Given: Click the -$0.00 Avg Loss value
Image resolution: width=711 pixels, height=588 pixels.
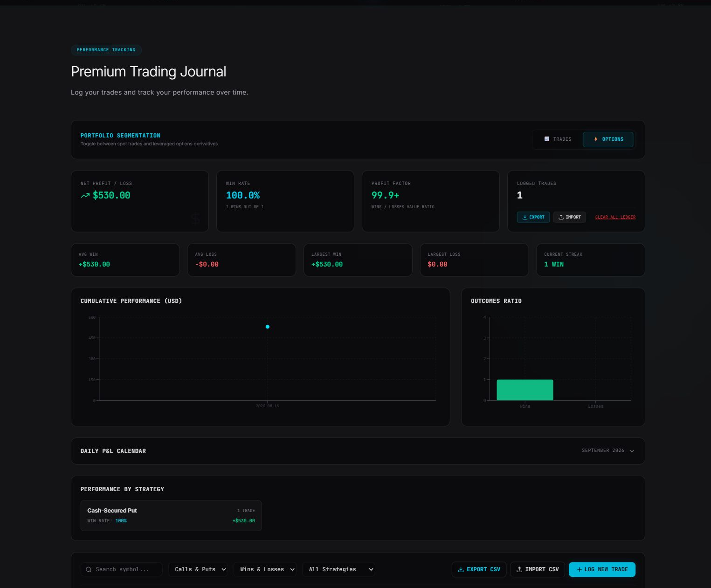Looking at the screenshot, I should [x=207, y=264].
